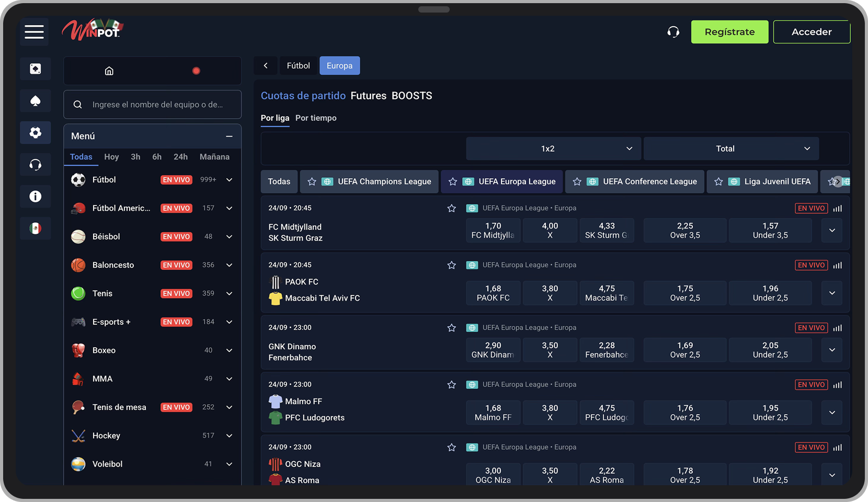
Task: Go to sportsbook home icon
Action: [x=109, y=71]
